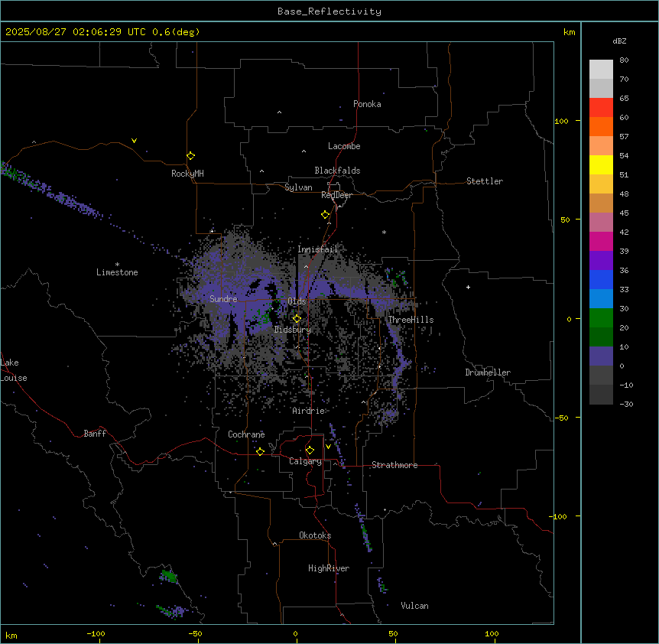Click the Sylvan map label
The image size is (659, 644).
click(298, 187)
